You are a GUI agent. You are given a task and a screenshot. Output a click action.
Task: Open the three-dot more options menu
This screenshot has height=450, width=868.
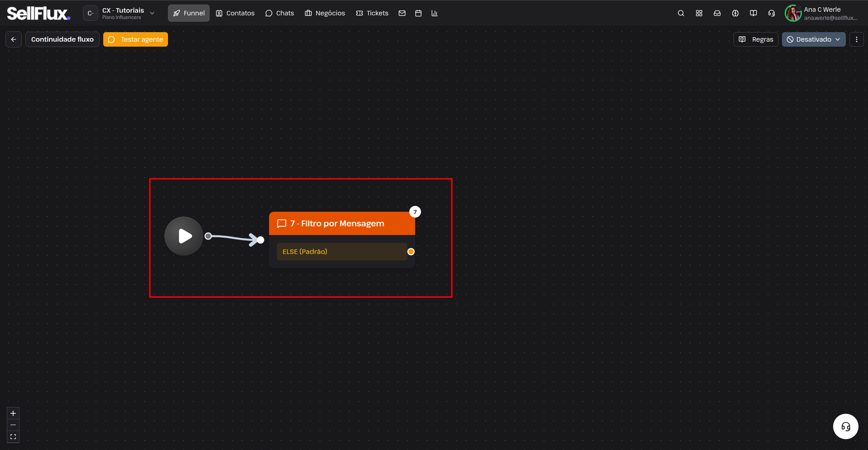click(856, 39)
